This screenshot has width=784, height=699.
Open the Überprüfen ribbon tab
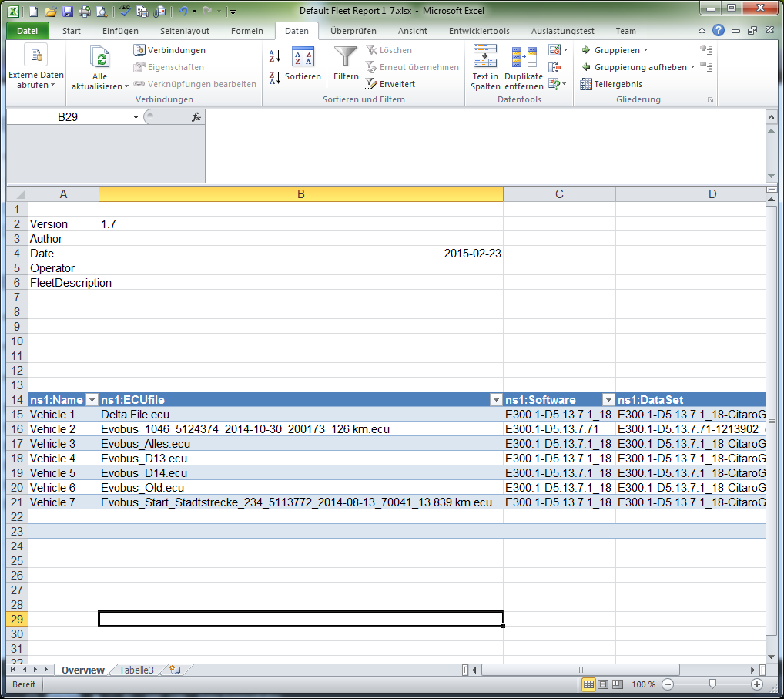(x=353, y=31)
